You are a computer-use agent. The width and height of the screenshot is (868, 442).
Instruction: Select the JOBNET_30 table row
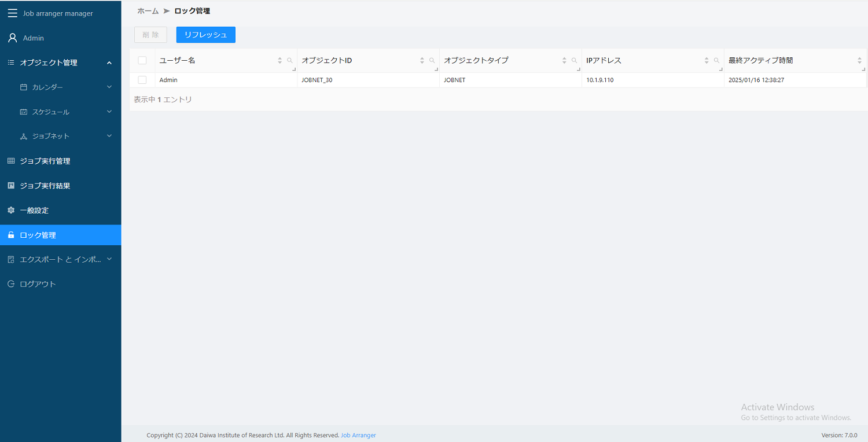(368, 80)
